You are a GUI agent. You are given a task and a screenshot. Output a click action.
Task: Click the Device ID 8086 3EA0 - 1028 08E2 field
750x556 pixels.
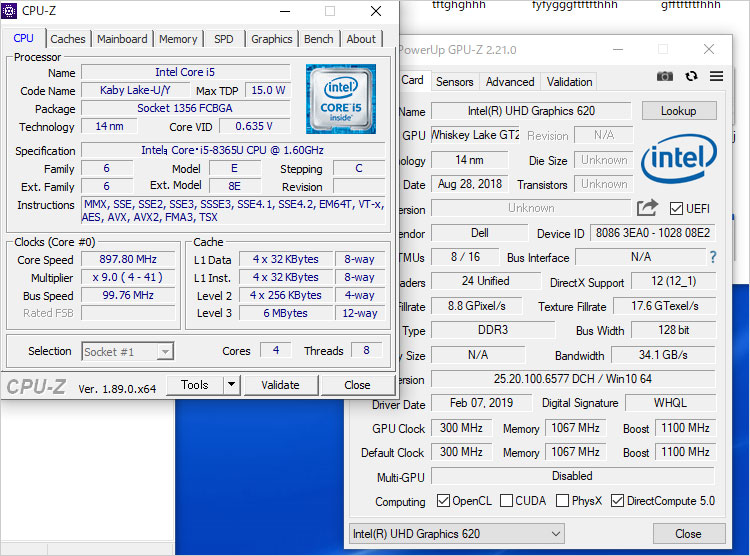pos(653,233)
